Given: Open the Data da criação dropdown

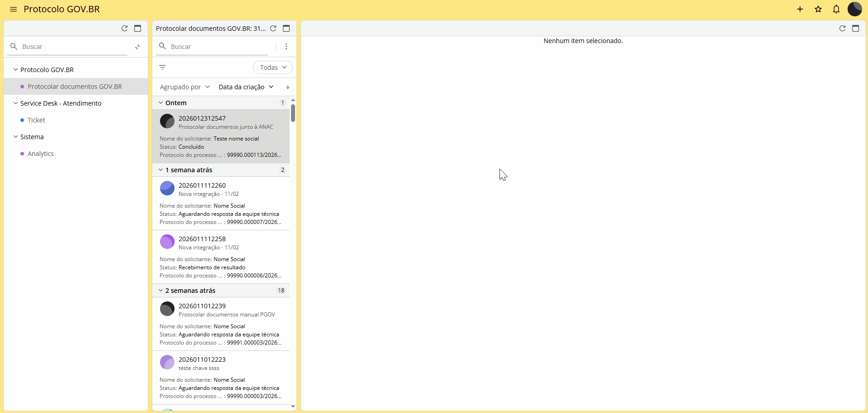Looking at the screenshot, I should pos(246,87).
